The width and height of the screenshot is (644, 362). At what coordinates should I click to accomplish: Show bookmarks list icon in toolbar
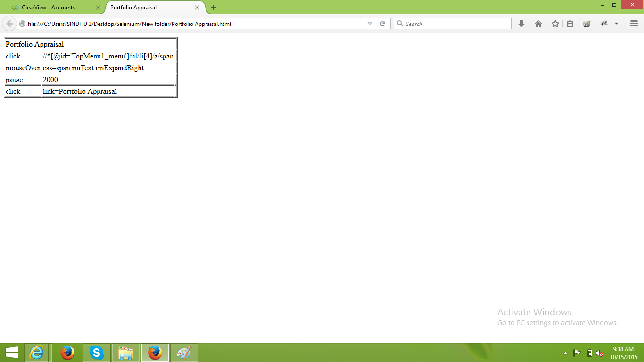570,24
